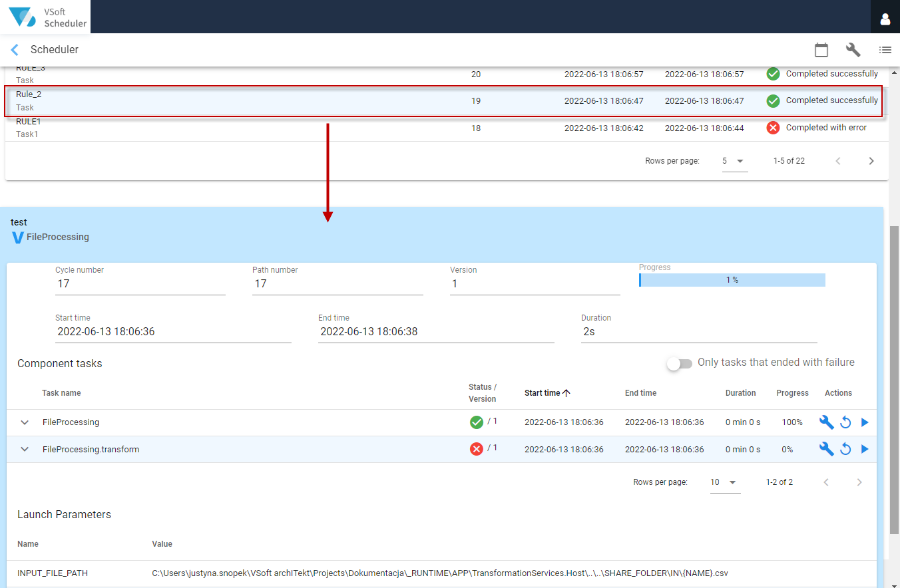This screenshot has height=588, width=900.
Task: Open the calendar view icon
Action: point(821,50)
